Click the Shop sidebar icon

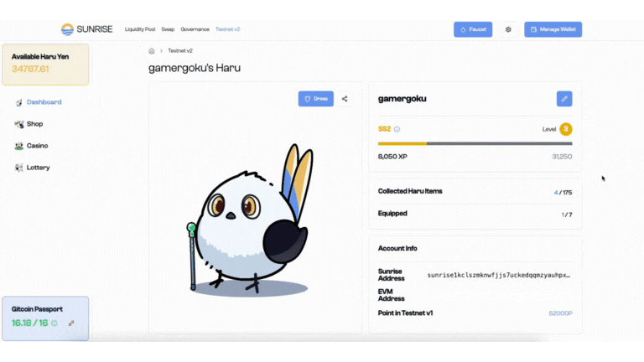tap(19, 124)
